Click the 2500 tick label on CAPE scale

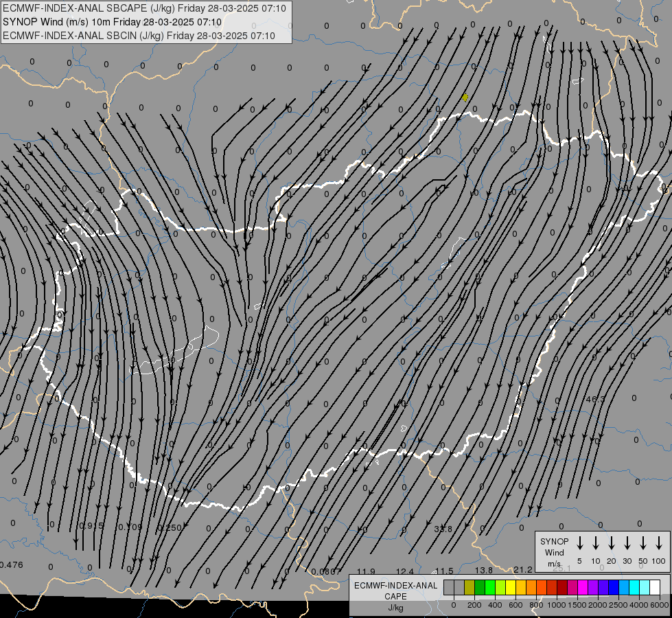click(x=618, y=605)
